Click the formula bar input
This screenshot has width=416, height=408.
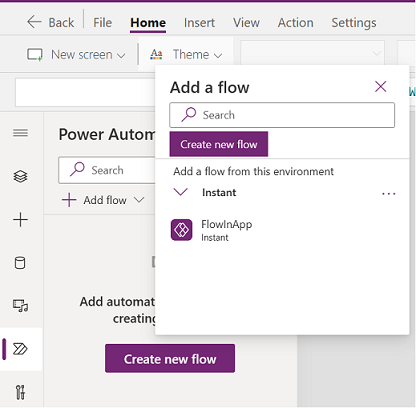(x=85, y=92)
